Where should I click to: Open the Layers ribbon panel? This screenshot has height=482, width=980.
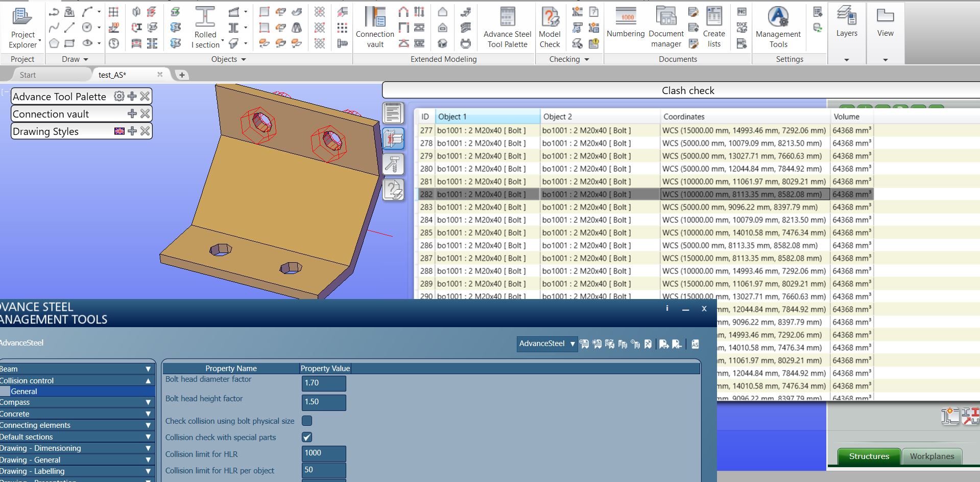[x=847, y=33]
